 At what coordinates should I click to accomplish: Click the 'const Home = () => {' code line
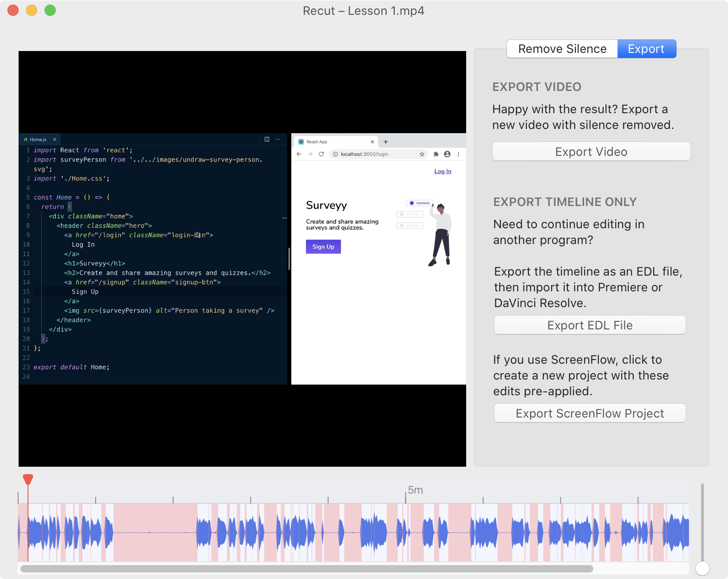(x=71, y=197)
